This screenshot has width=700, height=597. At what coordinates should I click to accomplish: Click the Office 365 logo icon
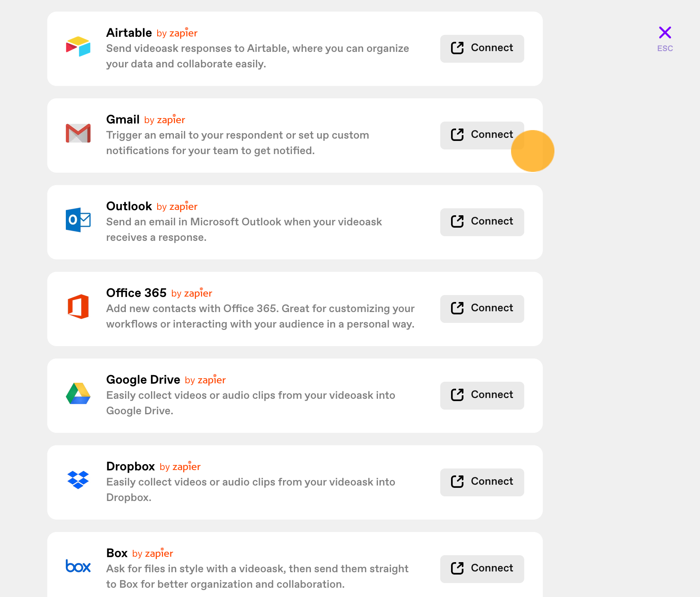78,307
